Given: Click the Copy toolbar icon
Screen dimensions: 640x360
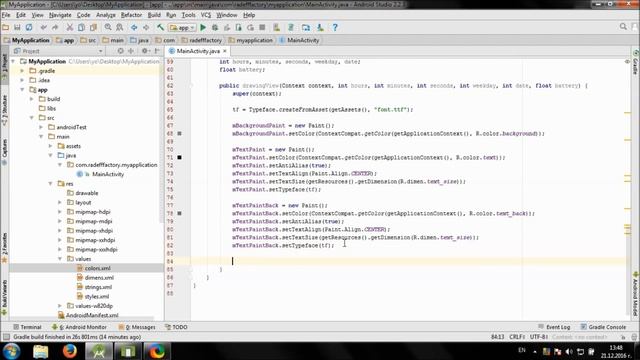Looking at the screenshot, I should click(81, 27).
